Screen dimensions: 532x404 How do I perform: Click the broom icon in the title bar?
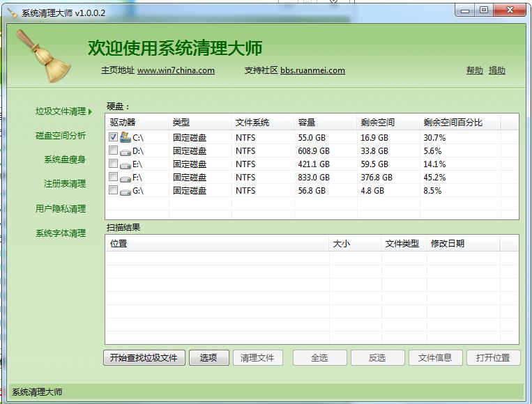(13, 13)
